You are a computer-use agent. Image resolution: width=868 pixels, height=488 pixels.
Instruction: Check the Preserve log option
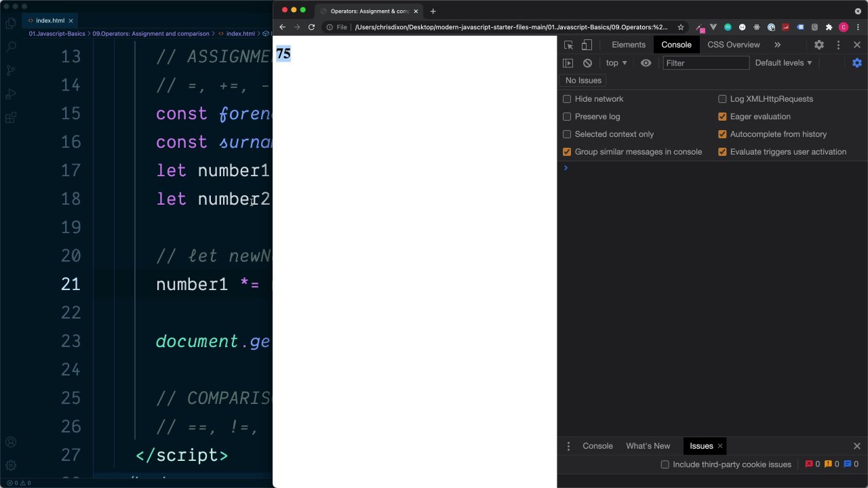point(567,117)
